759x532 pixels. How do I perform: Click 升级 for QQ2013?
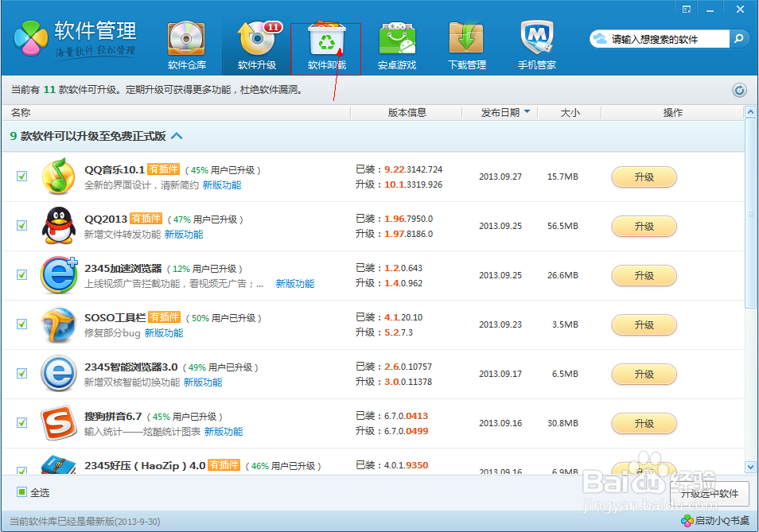tap(644, 227)
